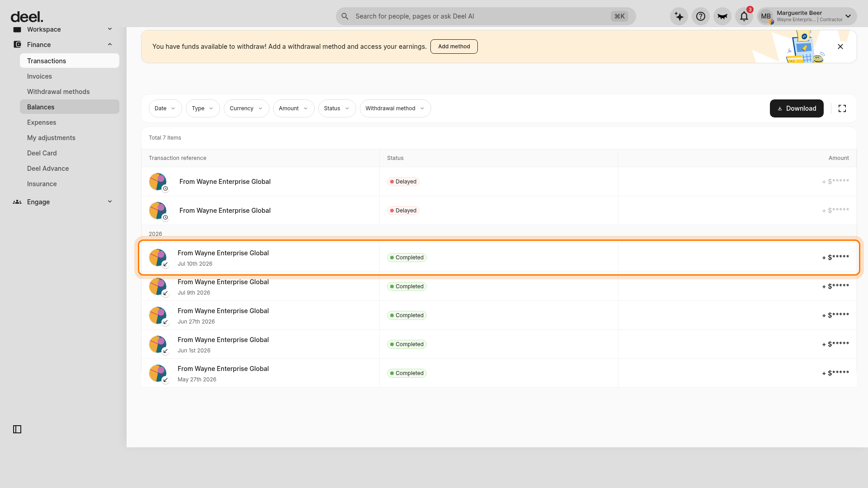Open the transaction dated Jun 1st 2026
The width and height of the screenshot is (868, 488).
pyautogui.click(x=499, y=344)
